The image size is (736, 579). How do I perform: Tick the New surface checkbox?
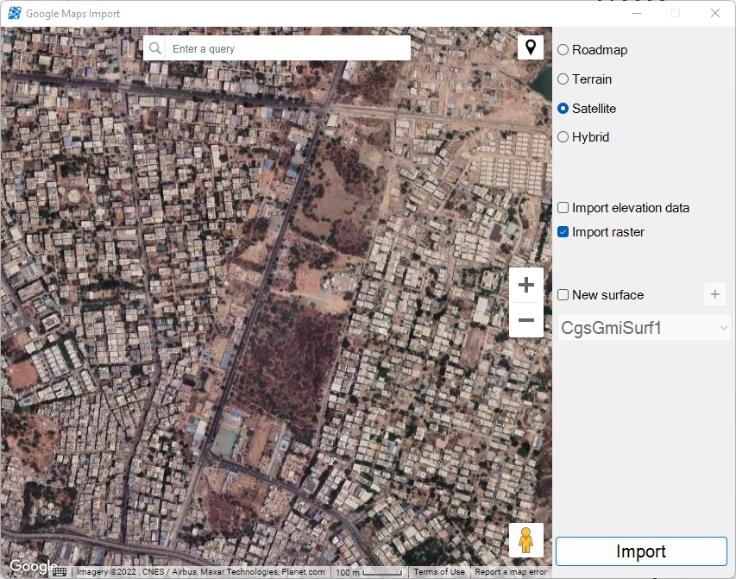pos(563,295)
